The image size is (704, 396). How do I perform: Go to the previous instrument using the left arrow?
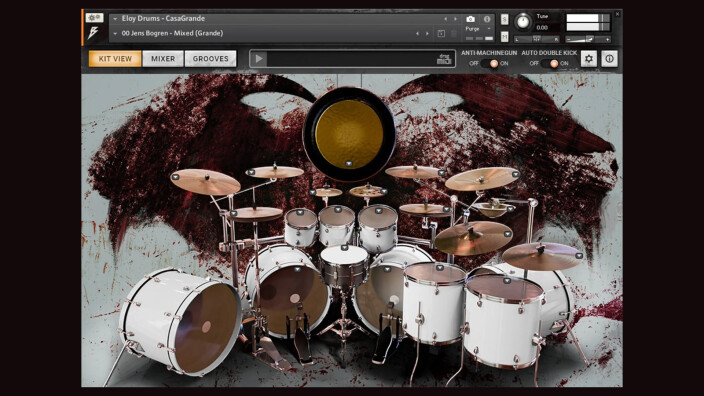(445, 19)
